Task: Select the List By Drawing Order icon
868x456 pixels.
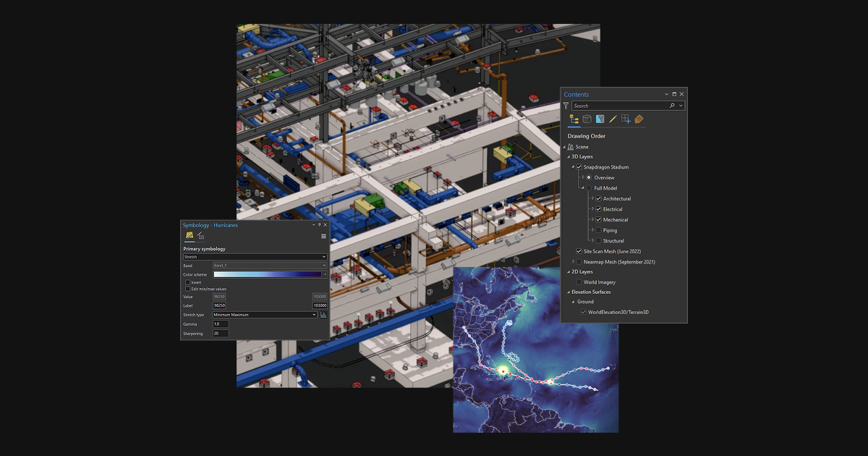Action: click(573, 119)
